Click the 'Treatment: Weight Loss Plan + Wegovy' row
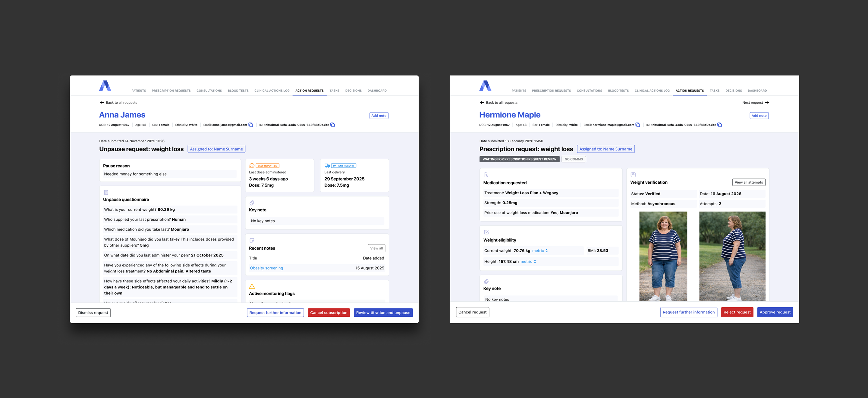 tap(551, 193)
